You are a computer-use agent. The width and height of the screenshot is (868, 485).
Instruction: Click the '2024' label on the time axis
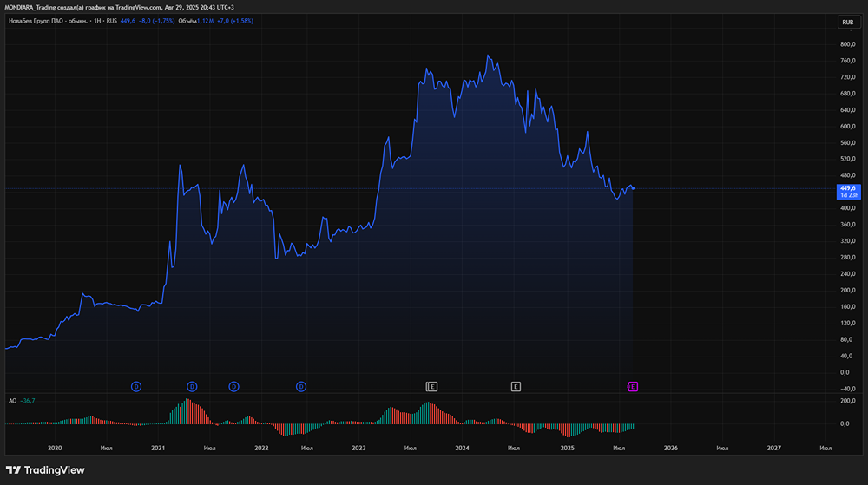[462, 448]
